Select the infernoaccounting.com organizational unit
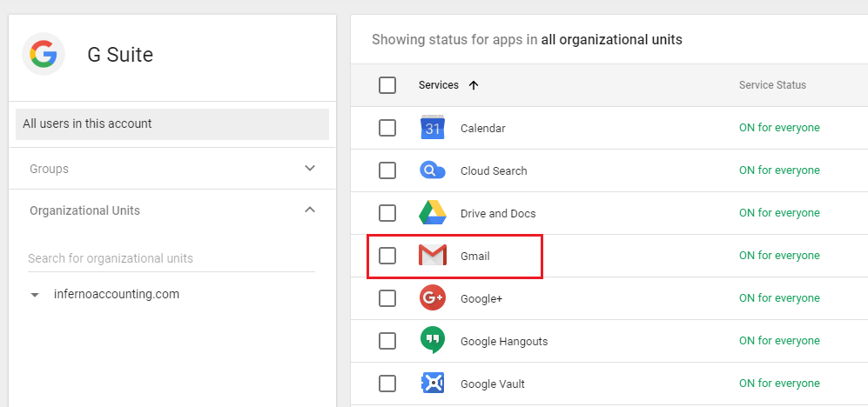The image size is (868, 407). (x=117, y=294)
